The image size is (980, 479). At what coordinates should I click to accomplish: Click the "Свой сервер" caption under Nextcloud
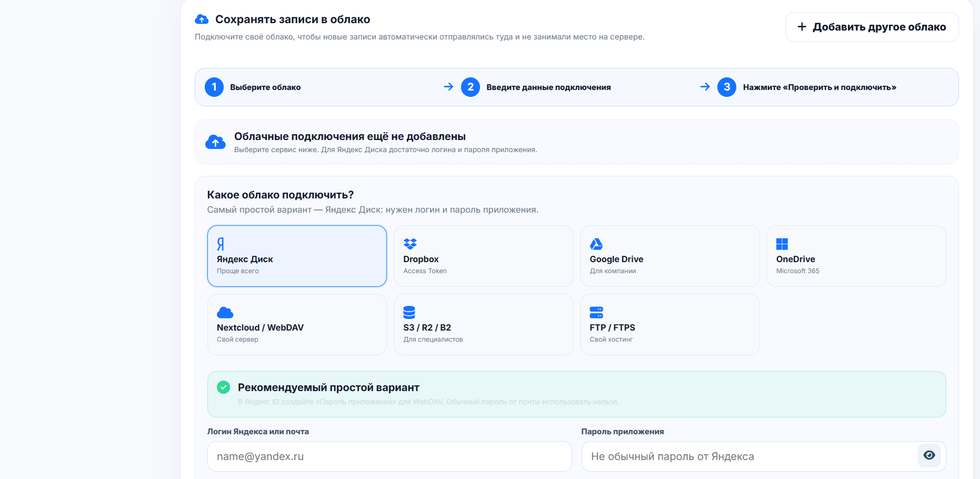point(237,340)
